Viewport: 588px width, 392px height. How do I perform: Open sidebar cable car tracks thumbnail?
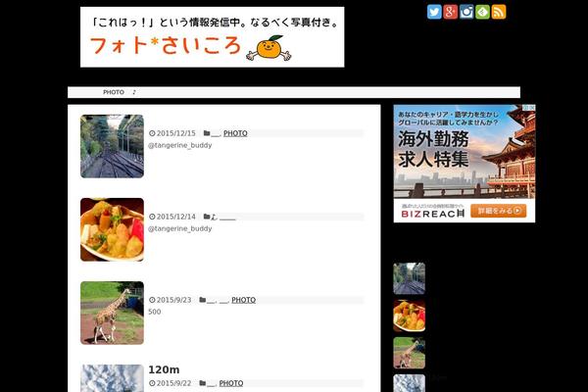pyautogui.click(x=409, y=278)
